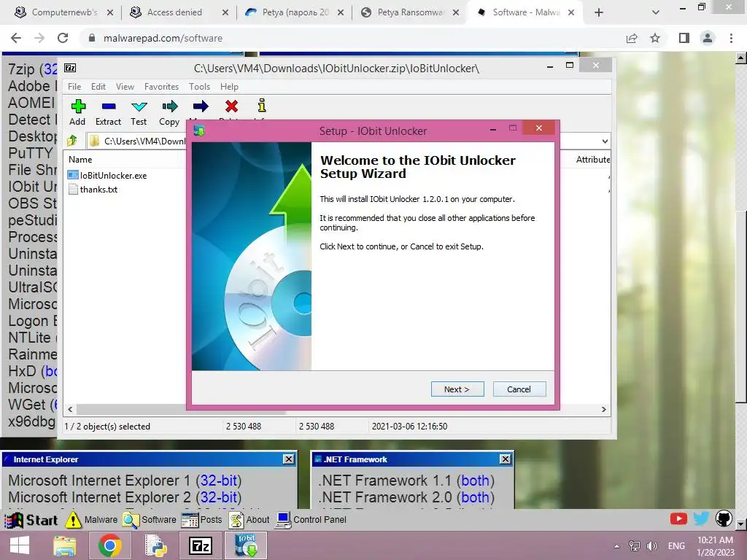Open the Tools menu in 7-Zip

tap(199, 87)
